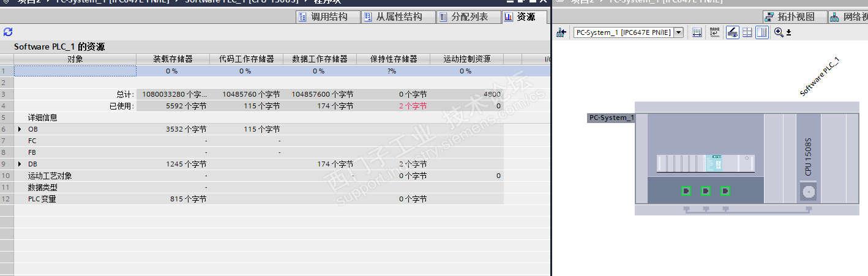This screenshot has width=868, height=276.
Task: Click the zoom magnifier icon
Action: pos(779,32)
